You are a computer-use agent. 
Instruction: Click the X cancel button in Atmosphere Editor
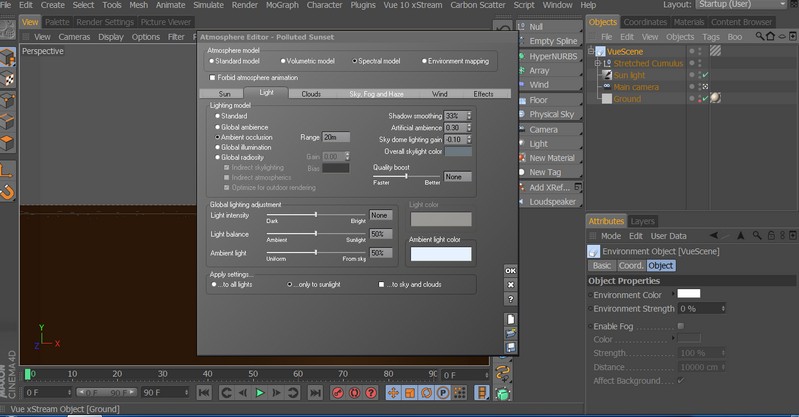coord(510,285)
